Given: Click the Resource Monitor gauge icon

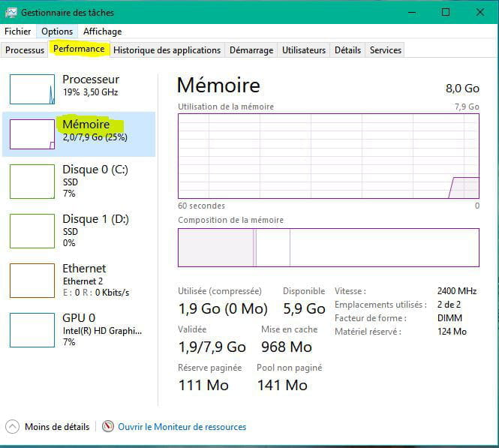Looking at the screenshot, I should pyautogui.click(x=108, y=427).
